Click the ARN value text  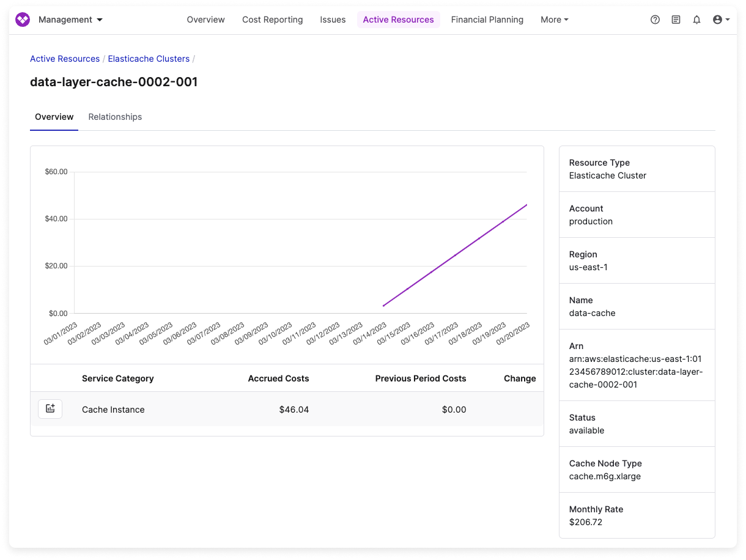pyautogui.click(x=636, y=372)
